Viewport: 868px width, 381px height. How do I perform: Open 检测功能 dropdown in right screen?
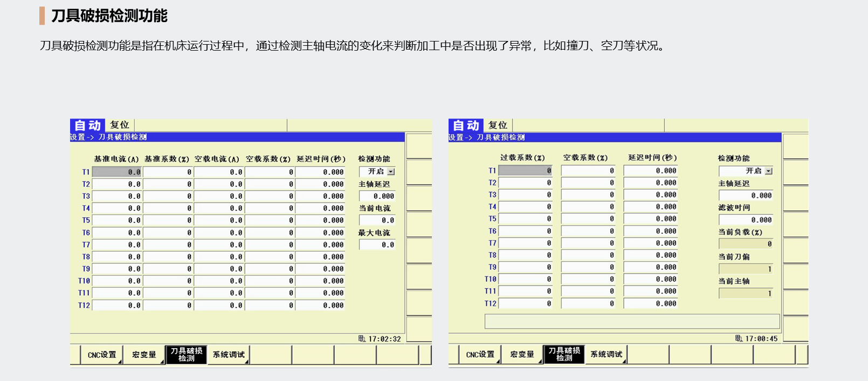click(768, 171)
